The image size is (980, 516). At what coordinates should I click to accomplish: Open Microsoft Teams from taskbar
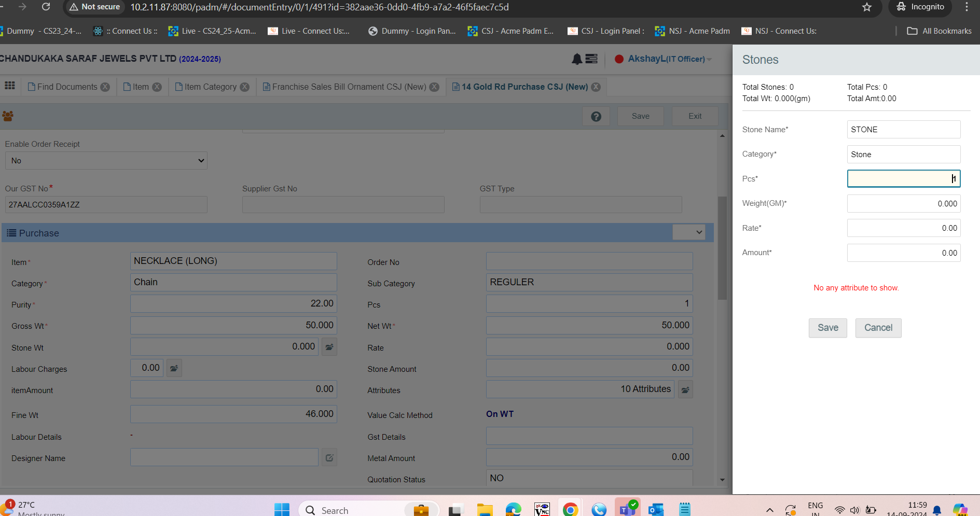[627, 509]
